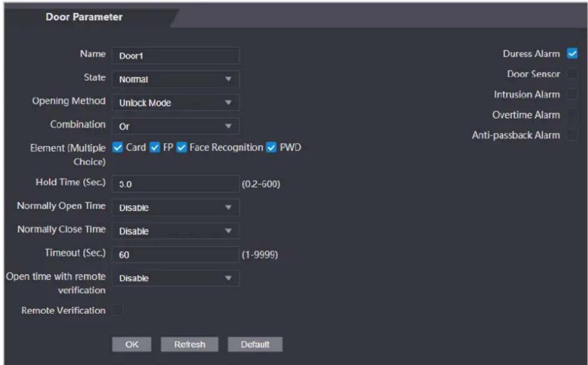This screenshot has height=365, width=588.
Task: Open the State dropdown showing Normal
Action: pyautogui.click(x=175, y=79)
